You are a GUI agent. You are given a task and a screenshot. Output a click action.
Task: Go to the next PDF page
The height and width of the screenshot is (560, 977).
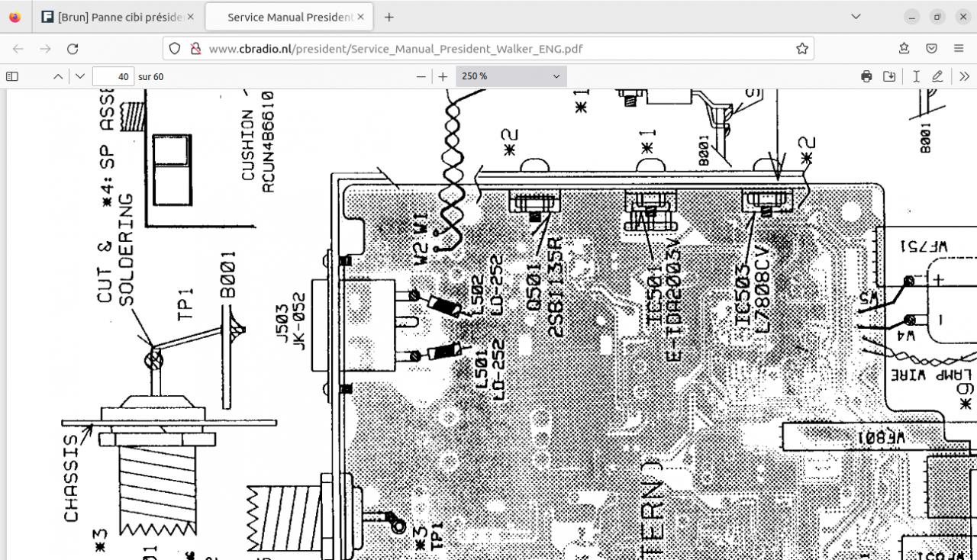tap(80, 76)
